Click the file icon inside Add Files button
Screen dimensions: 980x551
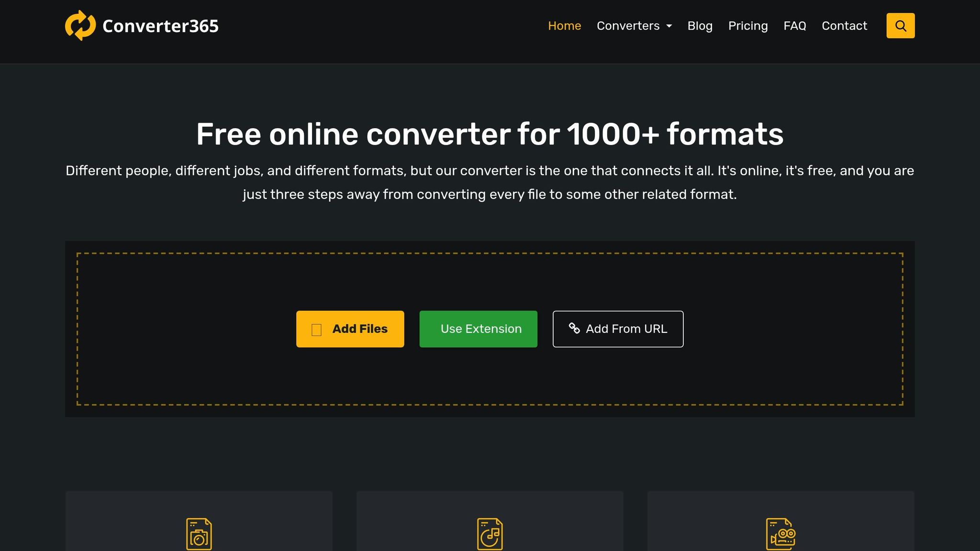click(x=316, y=329)
